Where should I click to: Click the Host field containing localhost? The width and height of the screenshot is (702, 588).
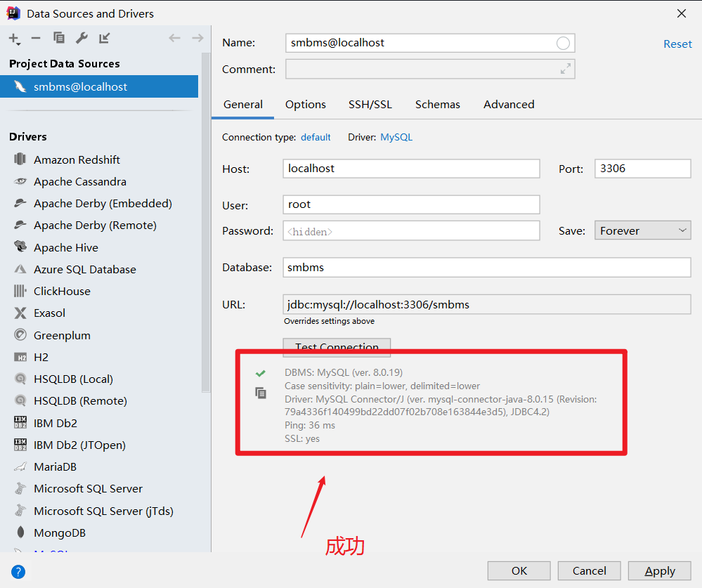[x=411, y=169]
